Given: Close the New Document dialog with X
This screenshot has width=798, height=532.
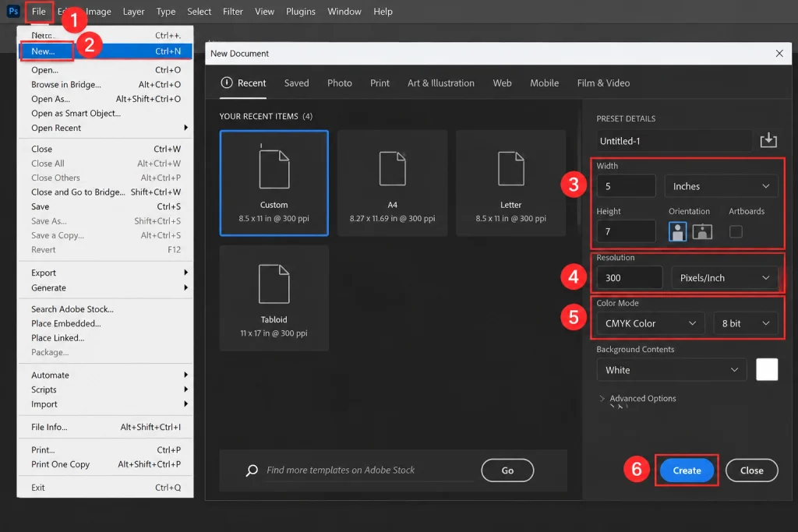Looking at the screenshot, I should (779, 54).
